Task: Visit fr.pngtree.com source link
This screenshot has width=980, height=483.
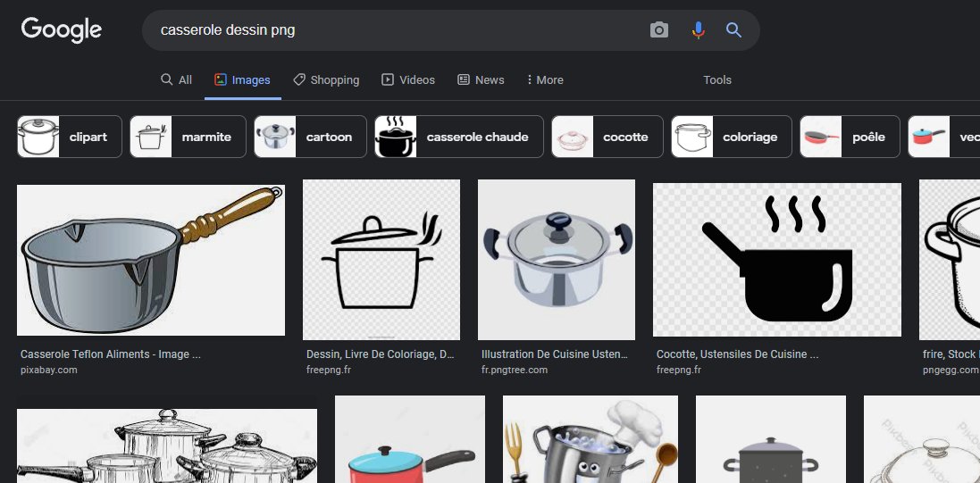Action: pyautogui.click(x=515, y=370)
